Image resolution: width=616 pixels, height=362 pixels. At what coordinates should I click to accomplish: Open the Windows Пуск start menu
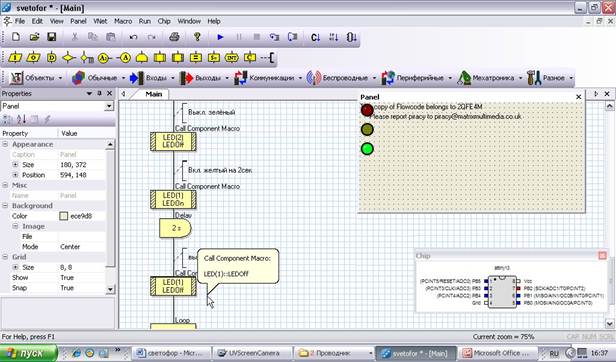click(x=29, y=353)
